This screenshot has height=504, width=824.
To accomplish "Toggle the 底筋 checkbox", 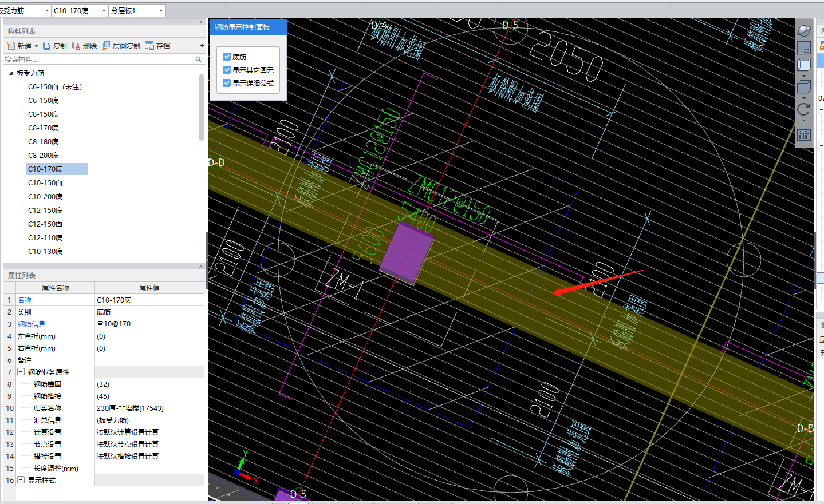I will (227, 57).
